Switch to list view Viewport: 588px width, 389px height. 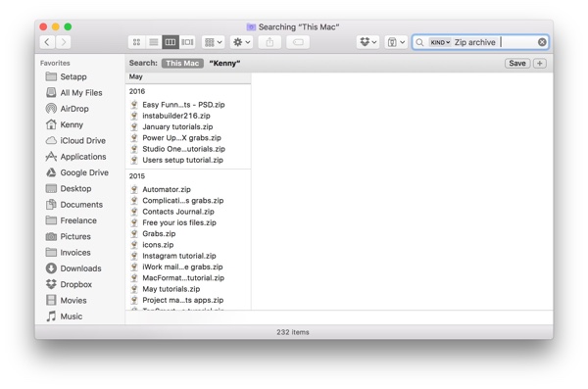(154, 42)
